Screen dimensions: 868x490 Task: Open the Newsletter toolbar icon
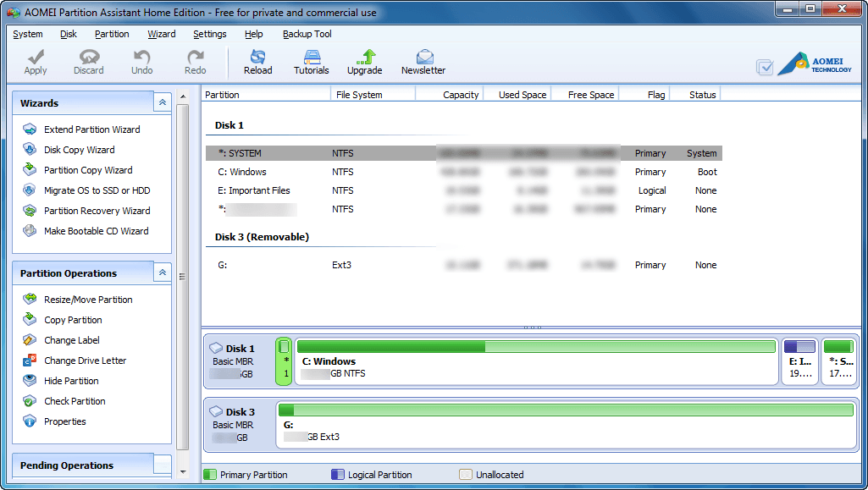424,57
